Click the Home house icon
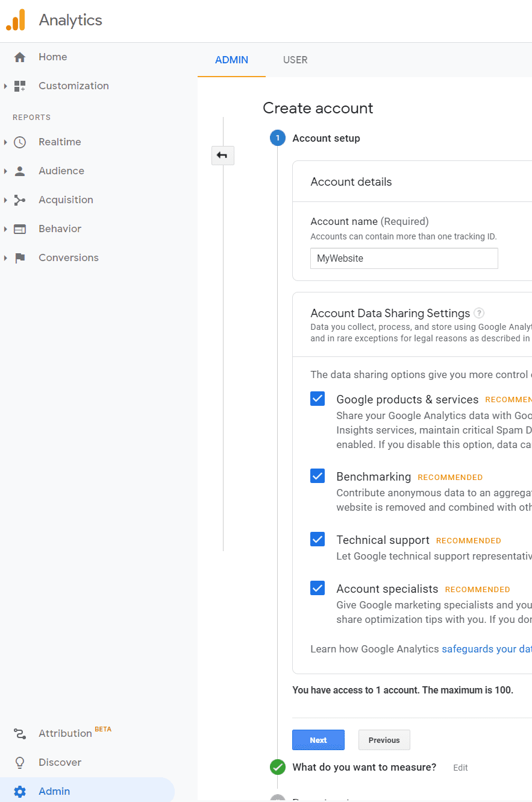 [20, 57]
